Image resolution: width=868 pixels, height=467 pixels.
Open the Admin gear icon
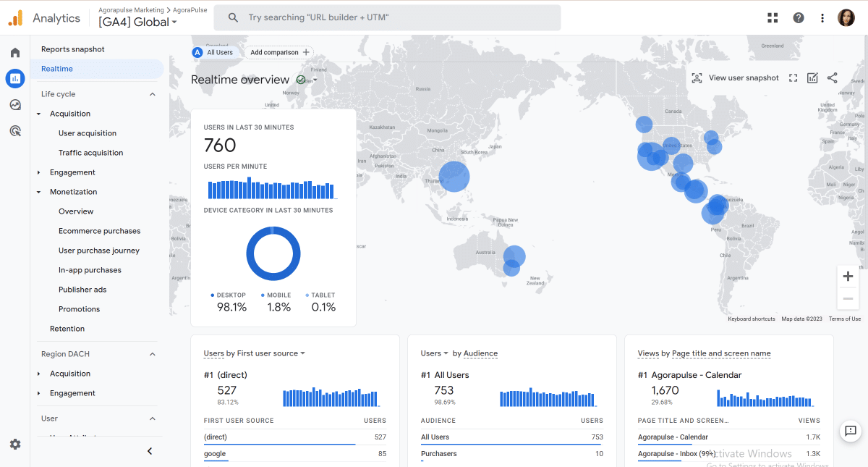[15, 445]
